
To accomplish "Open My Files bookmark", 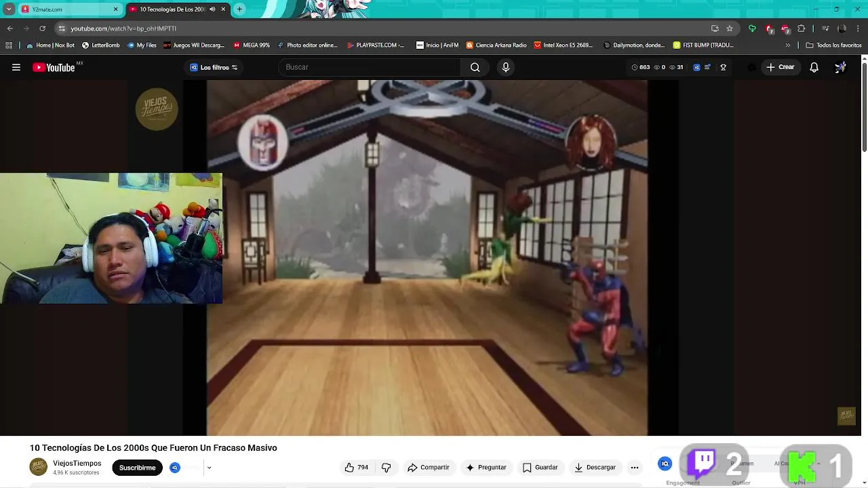I will click(x=142, y=45).
